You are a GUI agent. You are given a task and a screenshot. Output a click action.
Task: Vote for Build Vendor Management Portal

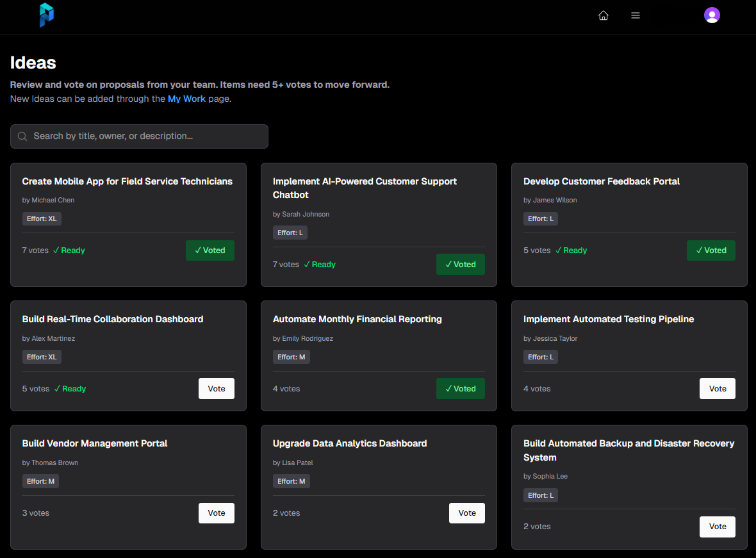217,513
